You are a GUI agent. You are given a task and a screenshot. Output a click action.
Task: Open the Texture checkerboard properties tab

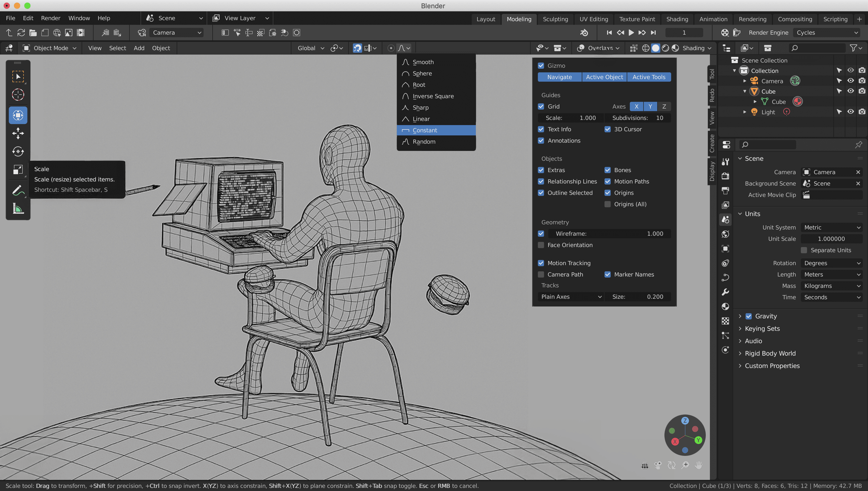click(725, 321)
